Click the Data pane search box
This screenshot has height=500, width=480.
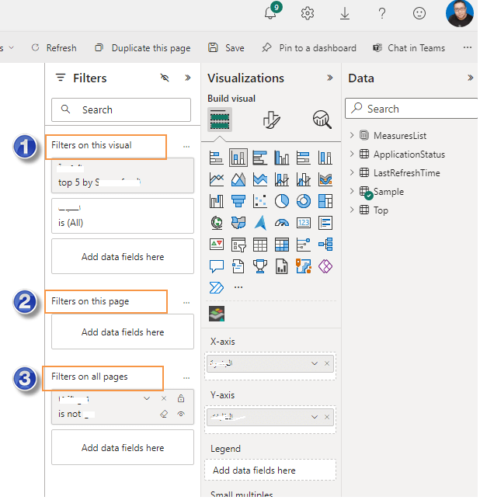(412, 109)
